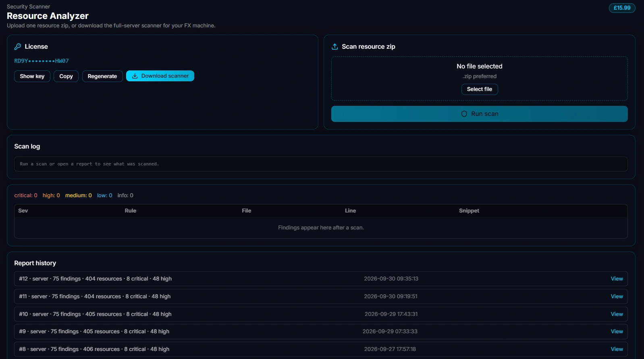
Task: Download the full-server scanner
Action: coord(160,76)
